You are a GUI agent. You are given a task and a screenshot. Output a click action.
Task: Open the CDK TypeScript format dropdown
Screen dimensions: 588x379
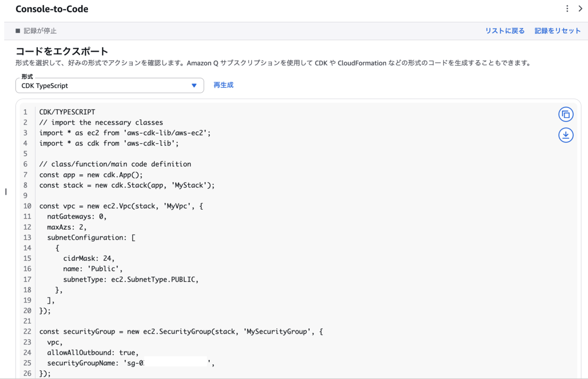(110, 85)
